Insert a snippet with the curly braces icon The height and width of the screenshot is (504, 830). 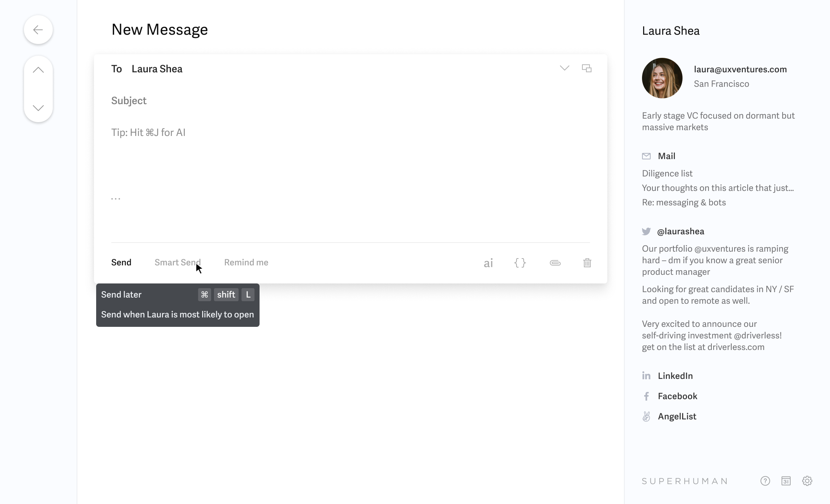click(520, 263)
